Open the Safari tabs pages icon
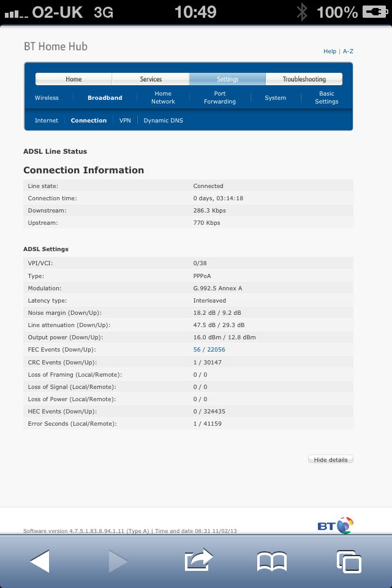This screenshot has height=588, width=392. pyautogui.click(x=349, y=562)
